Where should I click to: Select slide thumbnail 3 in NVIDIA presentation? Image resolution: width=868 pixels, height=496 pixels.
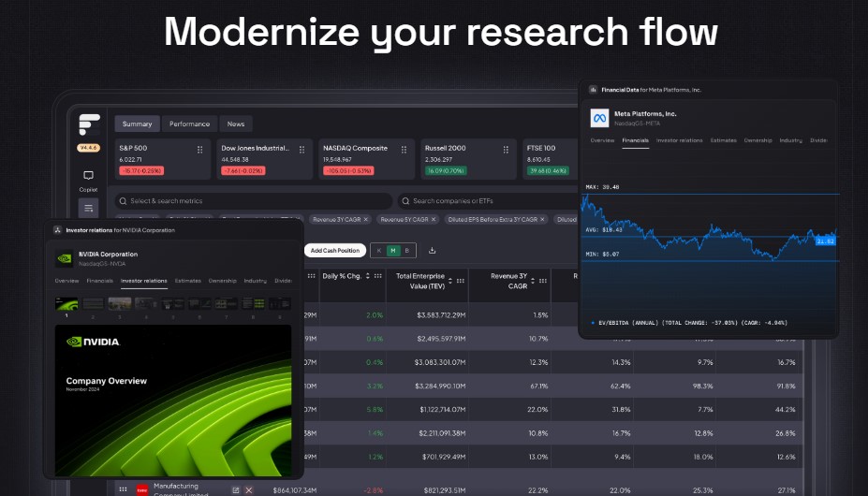pos(120,303)
